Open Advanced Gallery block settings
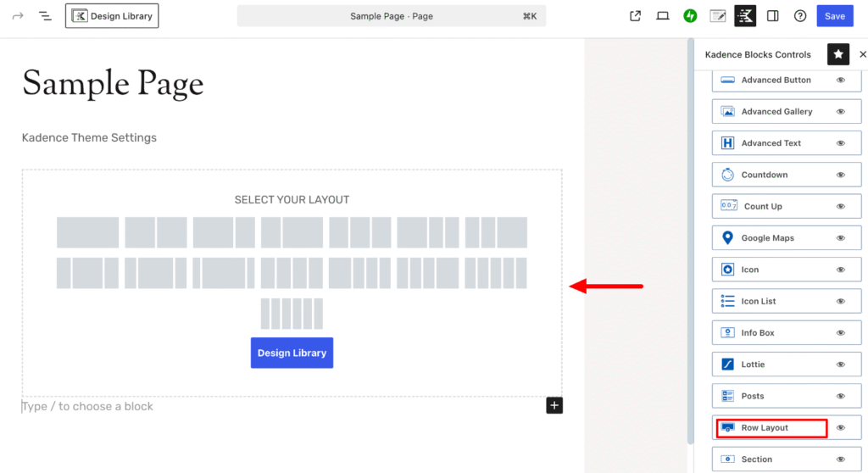The width and height of the screenshot is (868, 473). [776, 111]
